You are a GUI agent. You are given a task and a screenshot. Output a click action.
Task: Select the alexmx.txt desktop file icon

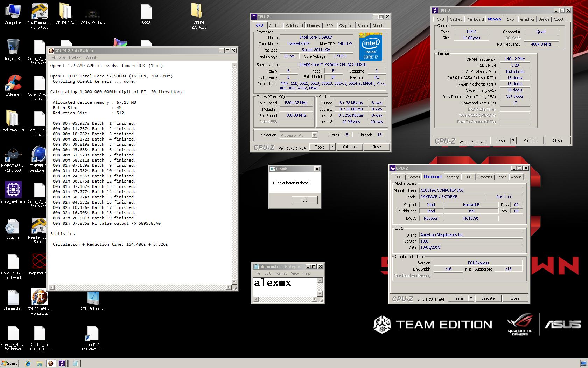point(13,300)
